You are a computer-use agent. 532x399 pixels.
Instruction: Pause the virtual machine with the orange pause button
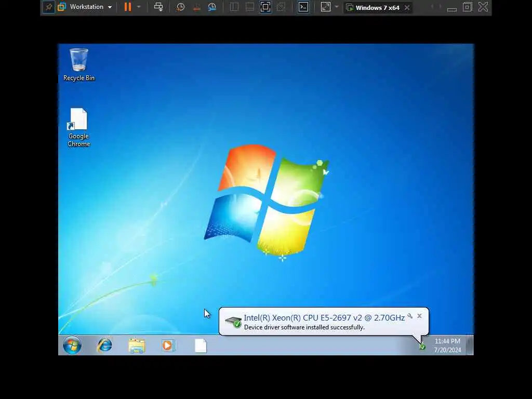click(128, 7)
